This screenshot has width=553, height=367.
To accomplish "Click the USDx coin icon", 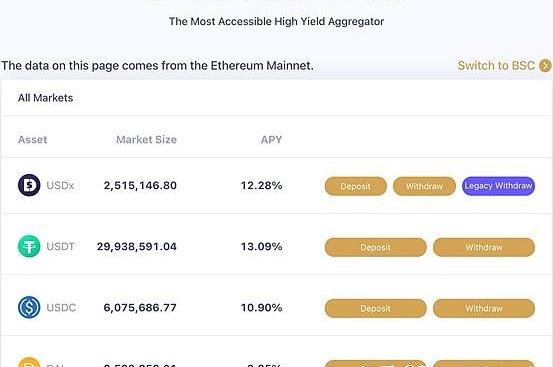I will 29,185.
